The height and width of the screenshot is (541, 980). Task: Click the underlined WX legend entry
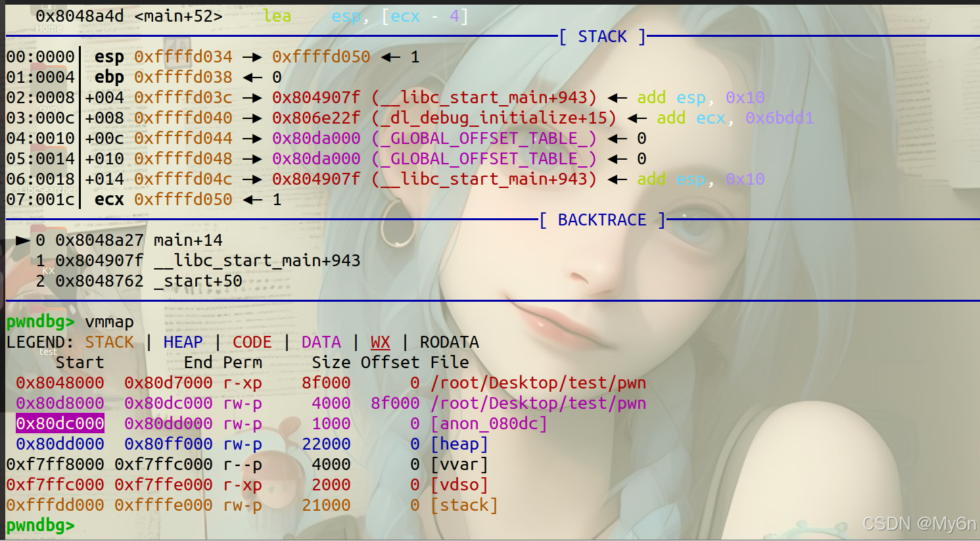(381, 342)
